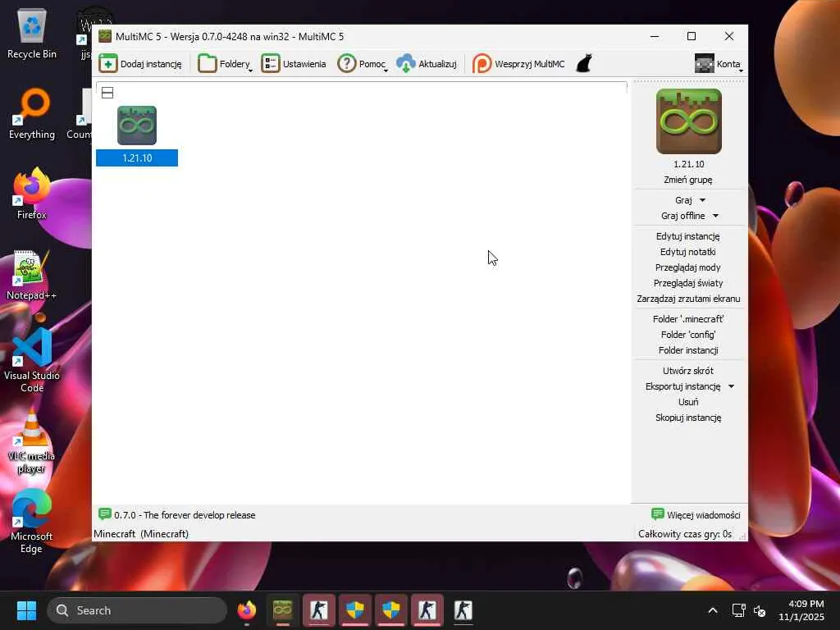Click Zmień grupę
Image resolution: width=840 pixels, height=630 pixels.
[x=688, y=180]
